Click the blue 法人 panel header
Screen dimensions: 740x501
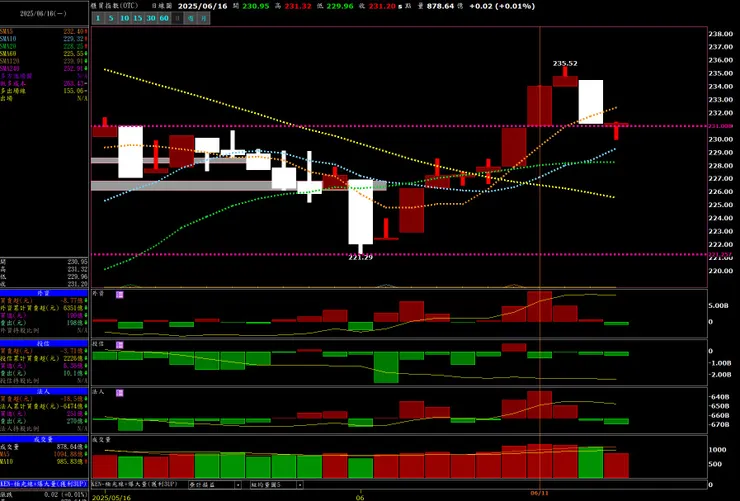click(44, 392)
